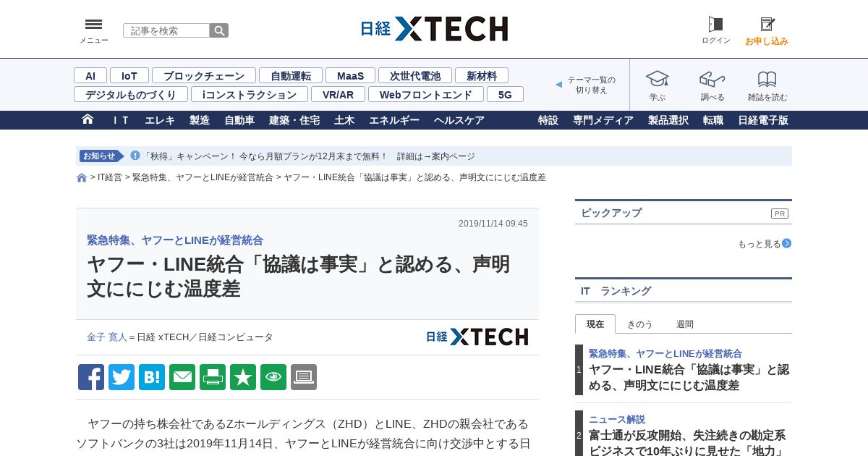Open the エネルギー navigation menu

(x=394, y=120)
